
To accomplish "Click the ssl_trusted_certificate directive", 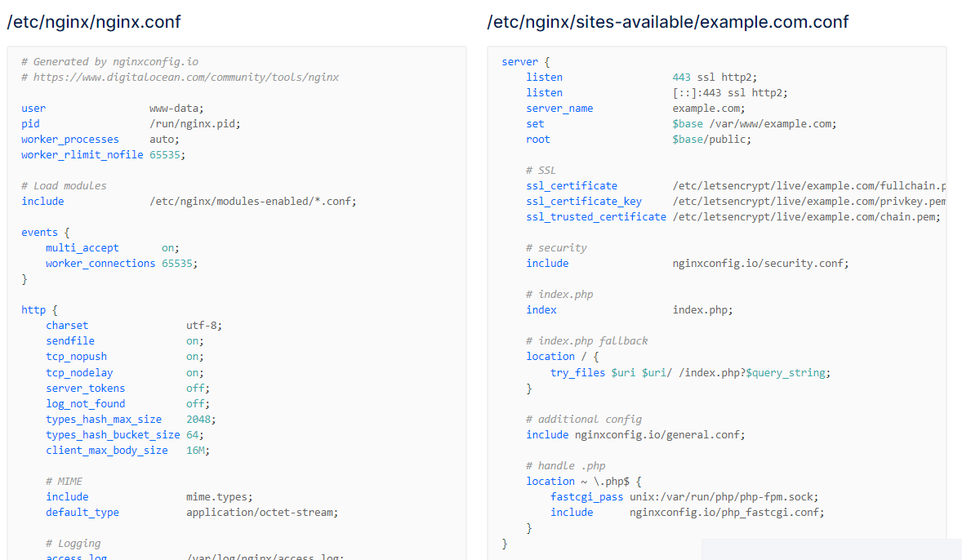I will click(596, 217).
